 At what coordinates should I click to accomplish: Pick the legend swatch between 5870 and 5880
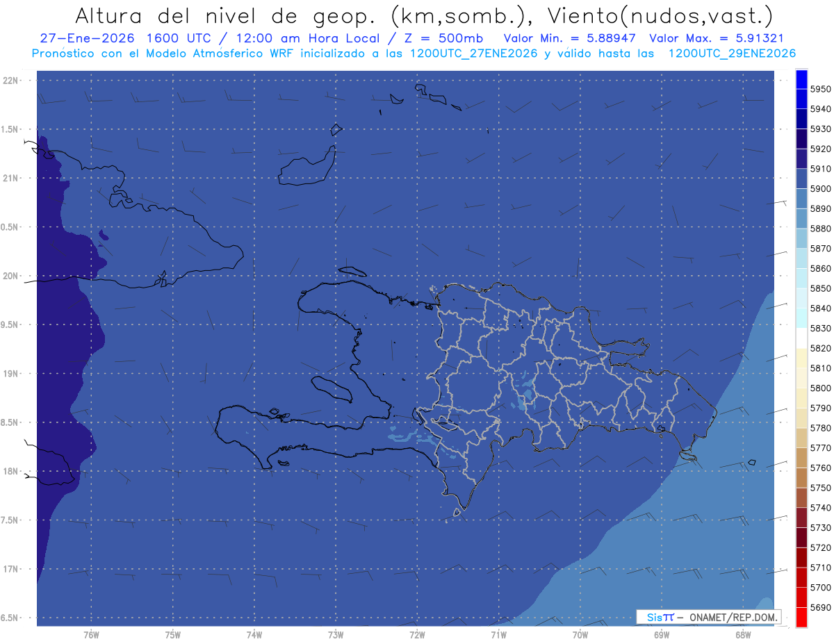[x=801, y=238]
